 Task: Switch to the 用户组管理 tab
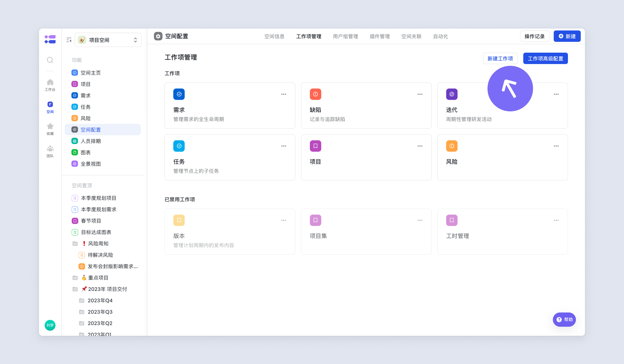[345, 36]
